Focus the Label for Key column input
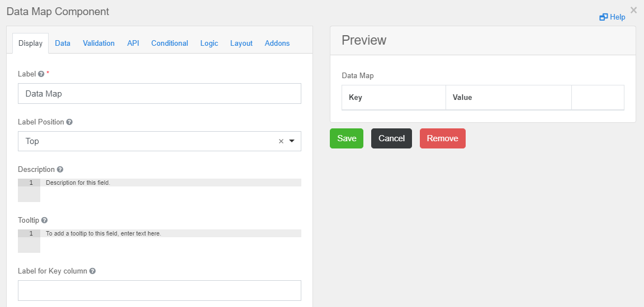644x307 pixels. pos(159,291)
